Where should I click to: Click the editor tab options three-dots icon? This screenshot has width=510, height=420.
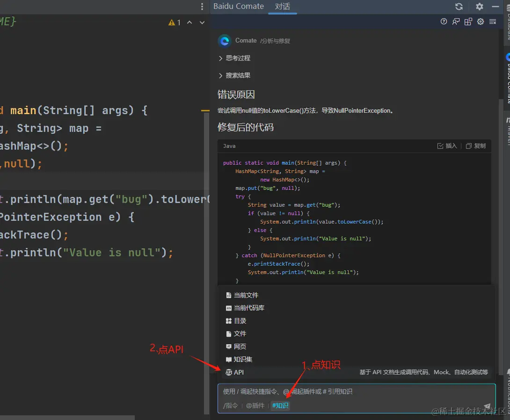(202, 7)
